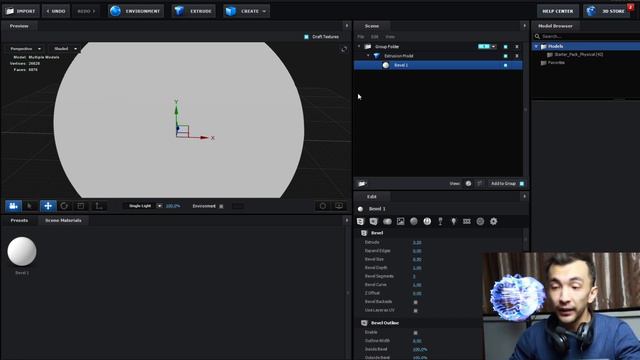Select the Bevel 1 row in Scene

[x=438, y=65]
